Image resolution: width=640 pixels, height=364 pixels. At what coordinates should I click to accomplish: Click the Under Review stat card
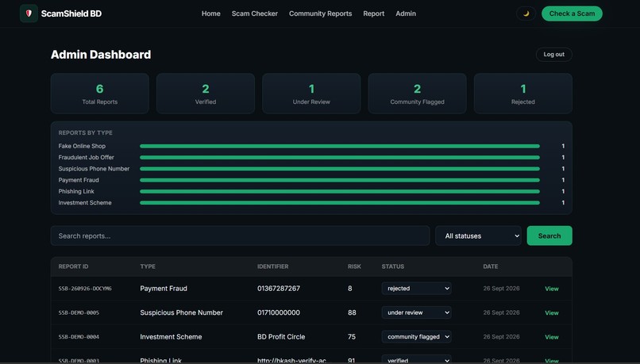point(311,94)
